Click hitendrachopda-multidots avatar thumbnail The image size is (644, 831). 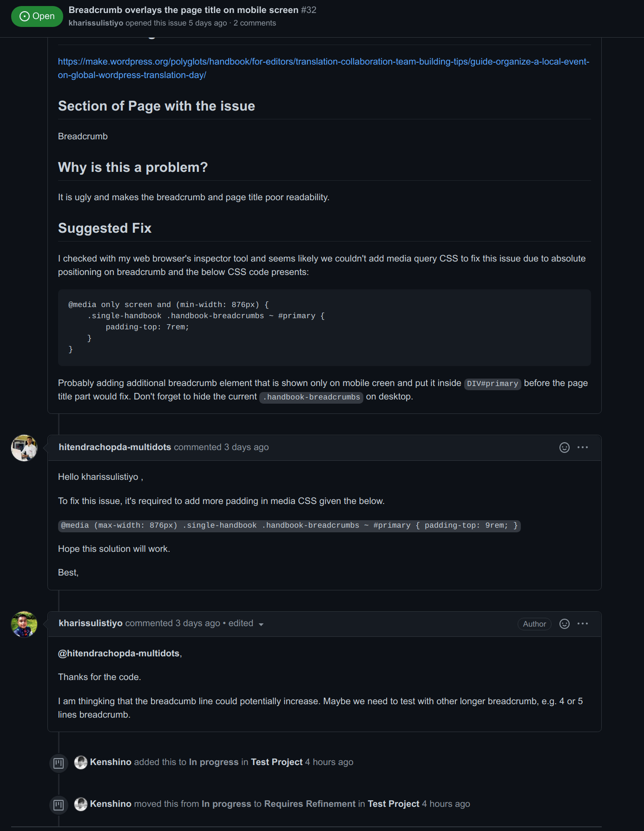coord(24,448)
